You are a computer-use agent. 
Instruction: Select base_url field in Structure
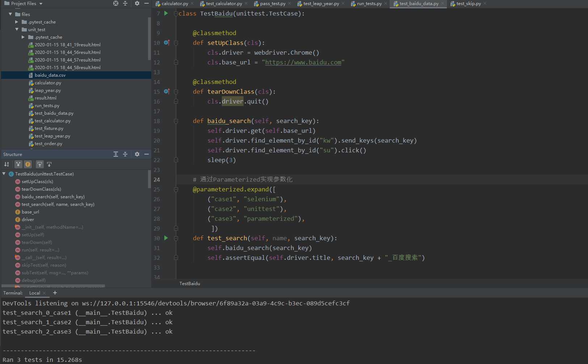point(30,212)
